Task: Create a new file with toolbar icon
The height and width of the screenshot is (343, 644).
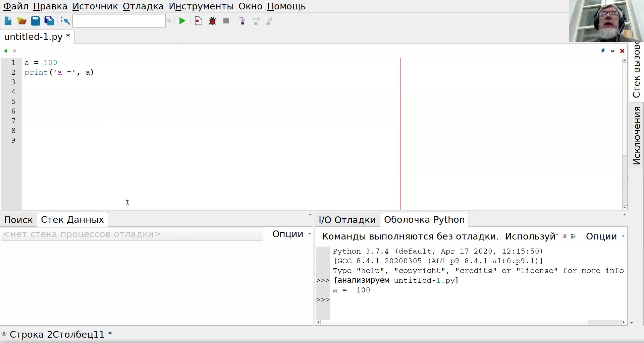Action: [x=8, y=21]
